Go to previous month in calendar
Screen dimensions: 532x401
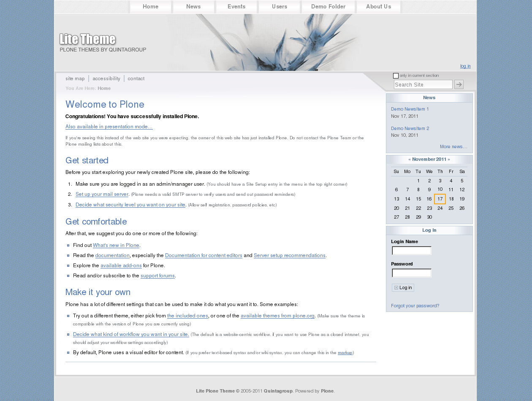pyautogui.click(x=409, y=160)
